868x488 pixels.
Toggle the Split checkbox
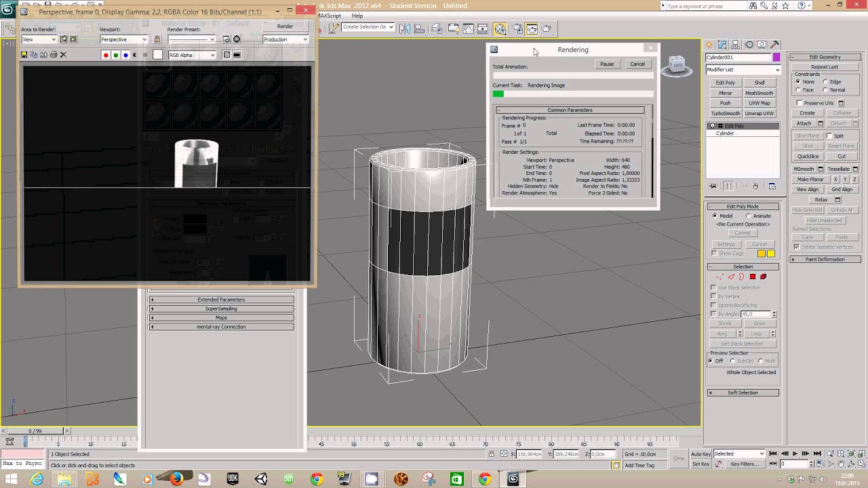829,136
